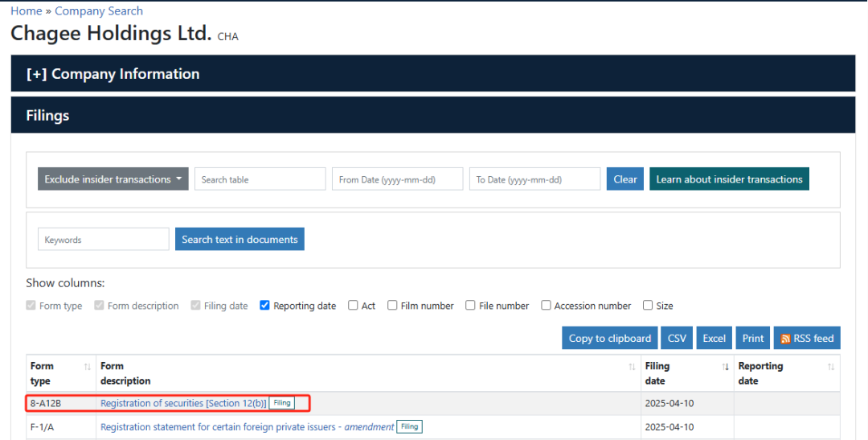
Task: Open Registration of securities Section 12(b) link
Action: point(183,404)
